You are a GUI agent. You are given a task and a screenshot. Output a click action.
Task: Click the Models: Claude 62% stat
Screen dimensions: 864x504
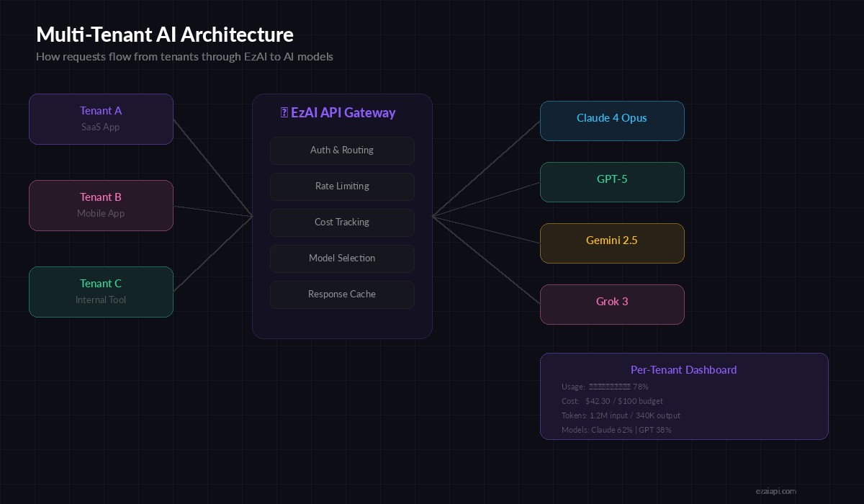pos(616,430)
